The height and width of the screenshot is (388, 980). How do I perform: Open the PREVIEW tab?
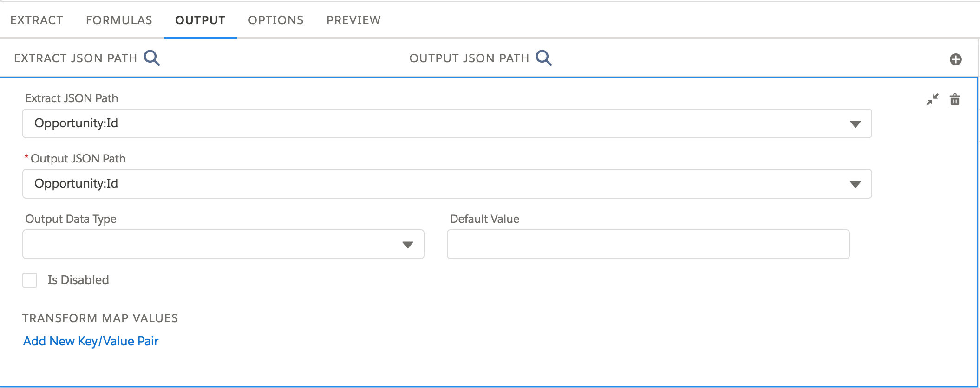353,20
